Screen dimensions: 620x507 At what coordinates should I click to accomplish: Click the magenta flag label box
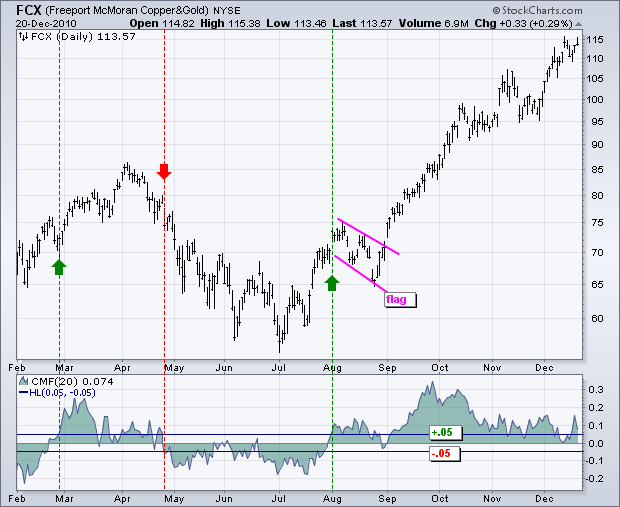(x=401, y=299)
